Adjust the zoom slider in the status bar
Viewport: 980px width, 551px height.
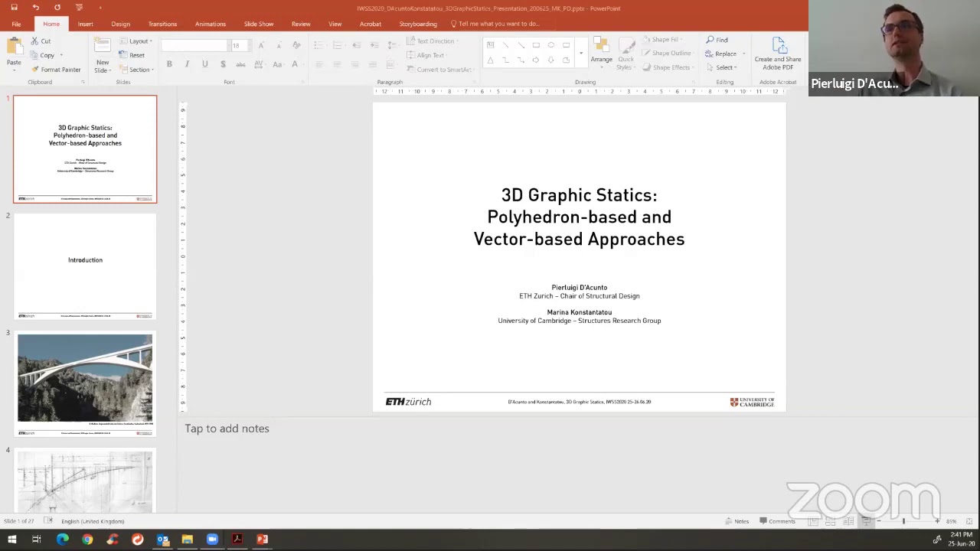tap(903, 521)
